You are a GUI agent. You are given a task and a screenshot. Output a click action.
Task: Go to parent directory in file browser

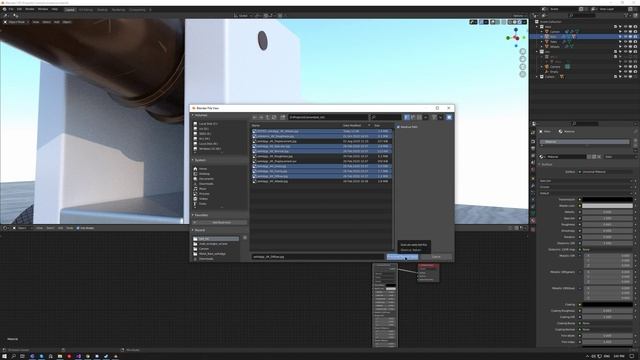tap(268, 117)
